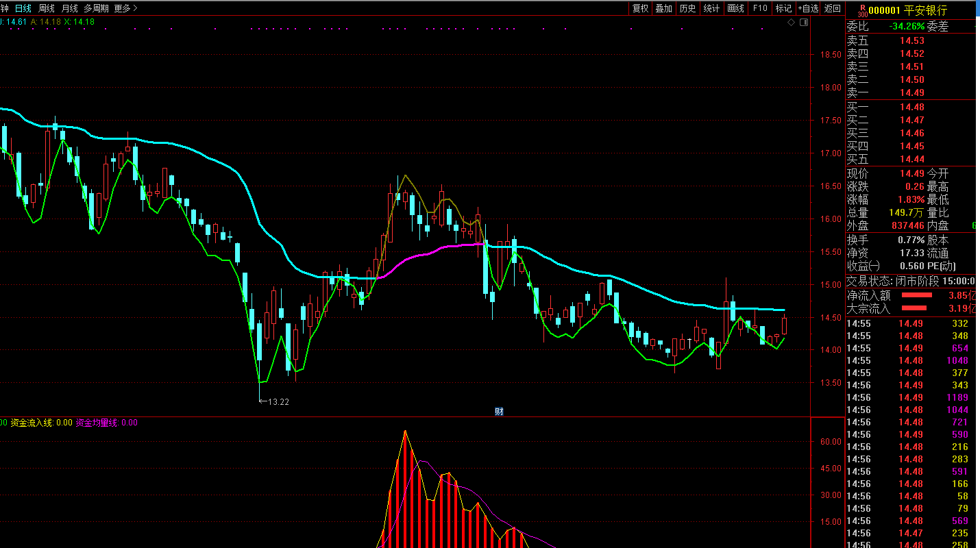Click the diamond icon above the chart
The height and width of the screenshot is (548, 980).
pyautogui.click(x=791, y=23)
